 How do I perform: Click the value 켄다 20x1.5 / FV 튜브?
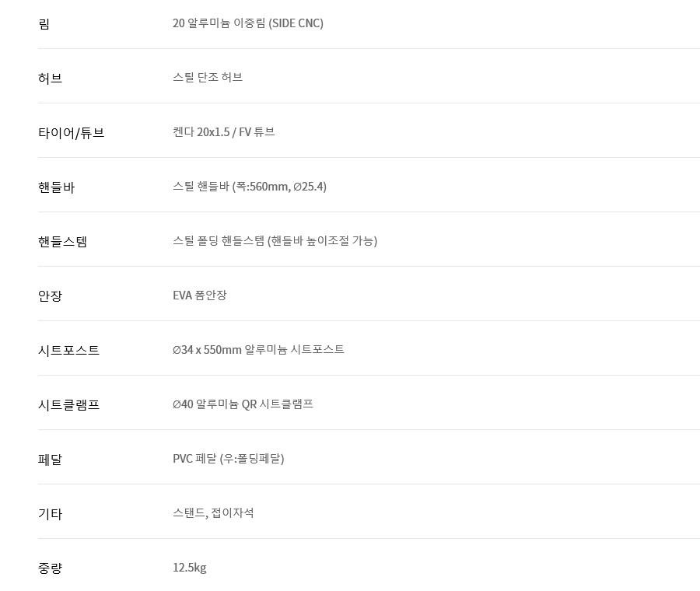coord(224,132)
